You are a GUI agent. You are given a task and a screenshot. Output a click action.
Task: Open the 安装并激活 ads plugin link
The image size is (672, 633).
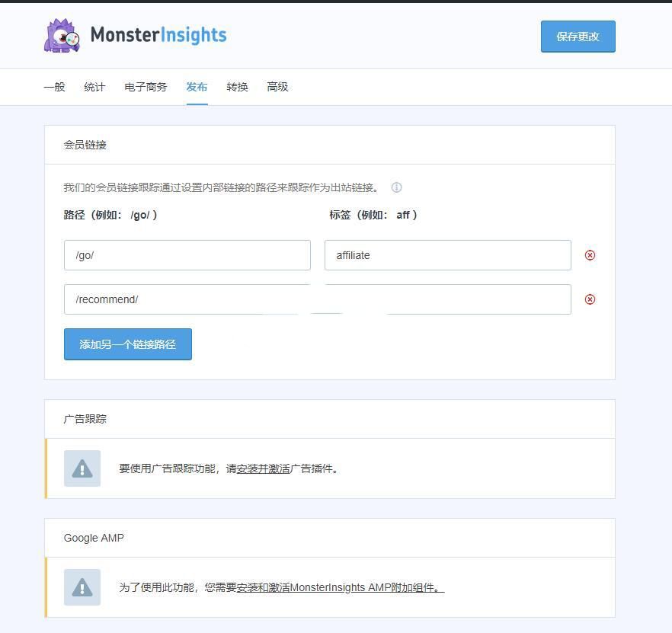click(x=263, y=469)
